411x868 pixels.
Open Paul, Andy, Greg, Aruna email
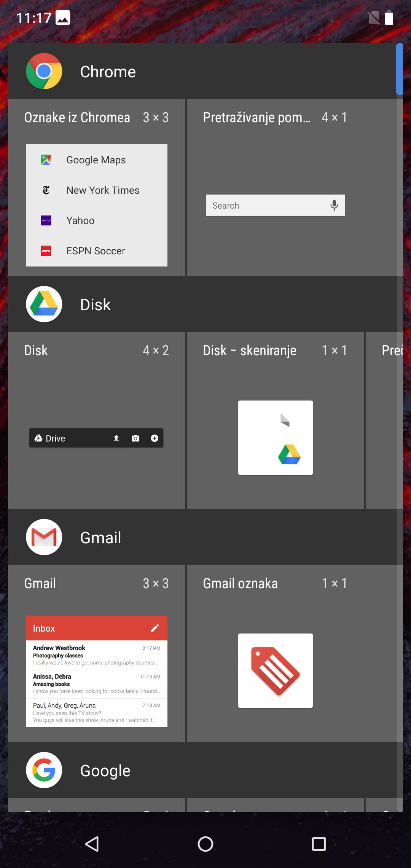[x=97, y=713]
